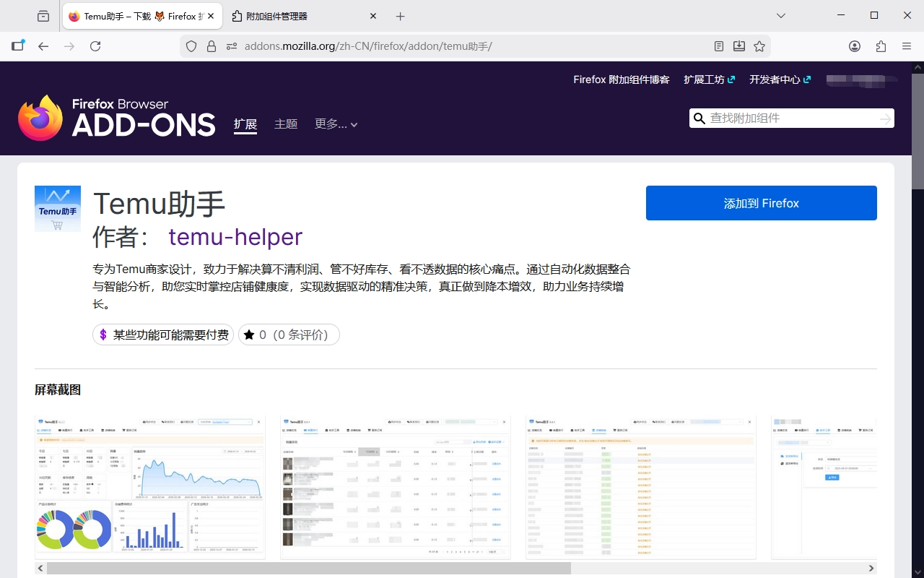
Task: Click the Temu助手 add-on icon
Action: [58, 209]
